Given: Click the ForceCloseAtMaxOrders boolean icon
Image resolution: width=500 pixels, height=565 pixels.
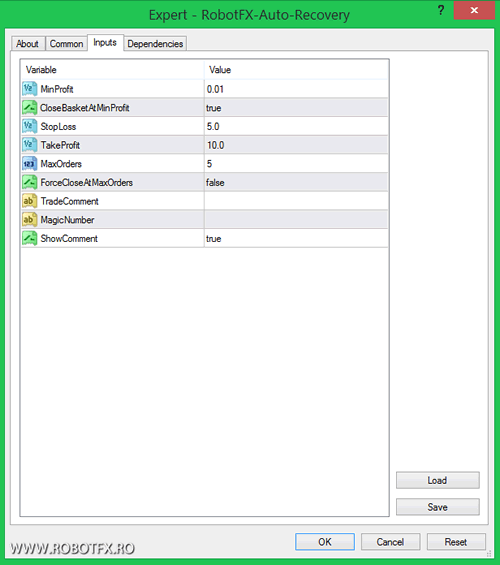Looking at the screenshot, I should 30,182.
